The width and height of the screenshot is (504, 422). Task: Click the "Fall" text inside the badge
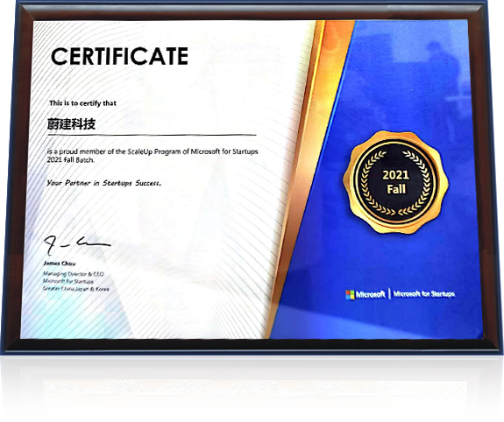(396, 189)
